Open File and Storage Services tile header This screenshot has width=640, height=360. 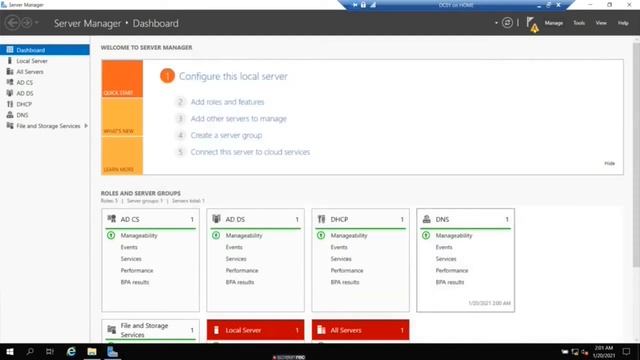[150, 330]
